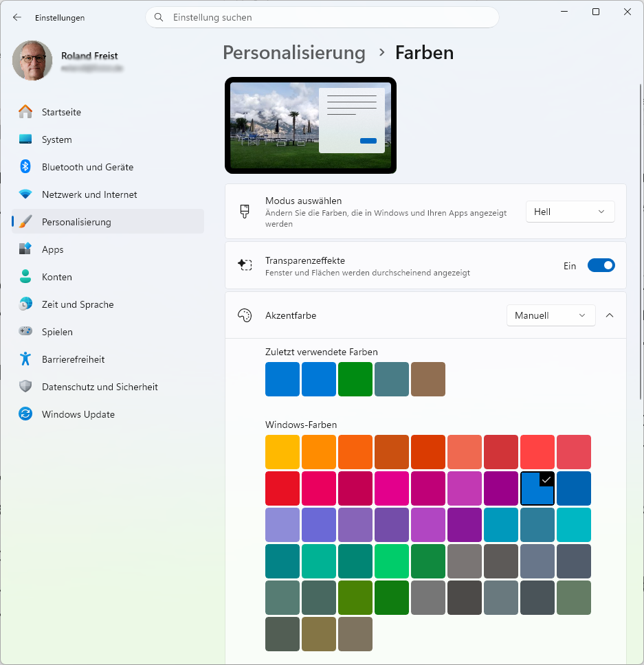The image size is (644, 665).
Task: Select the turquoise swatch ending third row
Action: pos(574,525)
